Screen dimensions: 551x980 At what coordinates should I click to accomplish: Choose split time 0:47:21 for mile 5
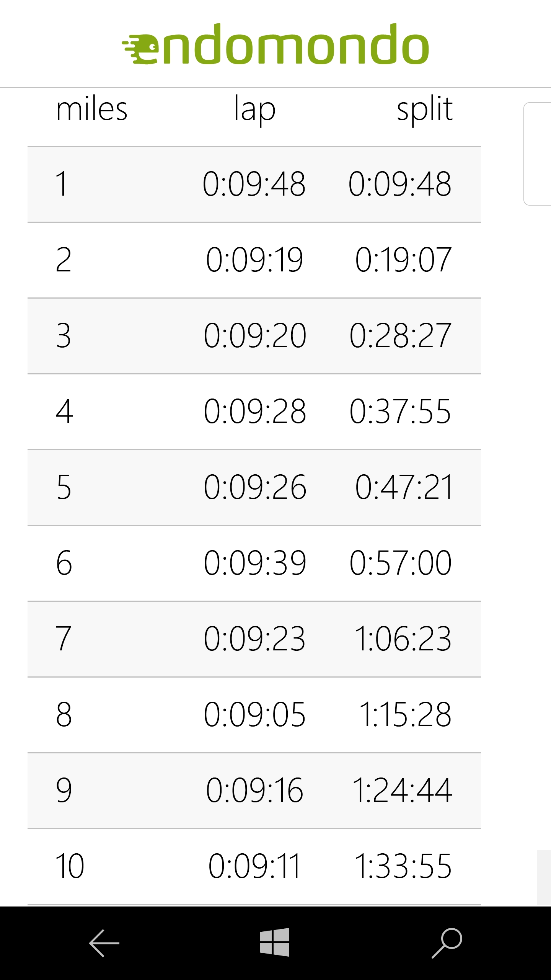[404, 487]
